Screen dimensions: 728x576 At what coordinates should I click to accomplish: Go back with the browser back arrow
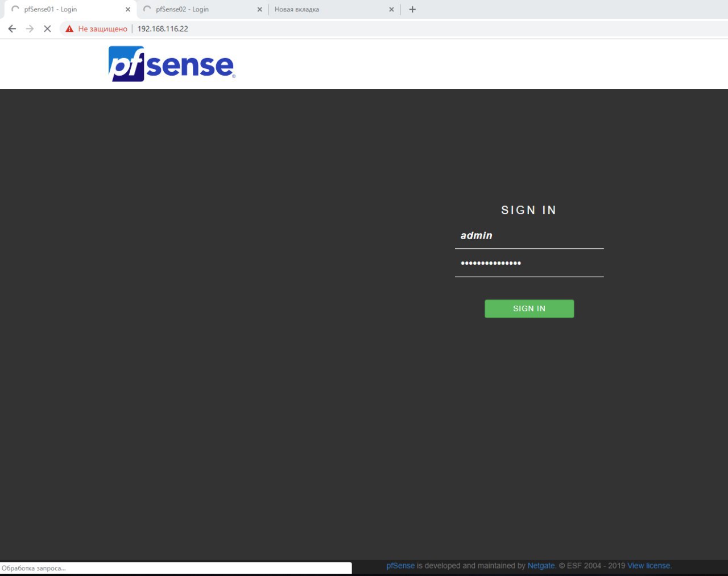12,28
